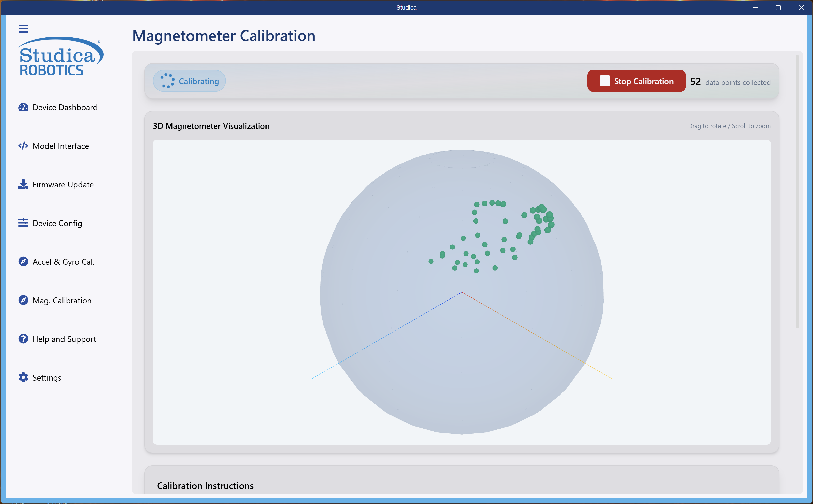
Task: Click the Settings gear icon
Action: pos(23,377)
